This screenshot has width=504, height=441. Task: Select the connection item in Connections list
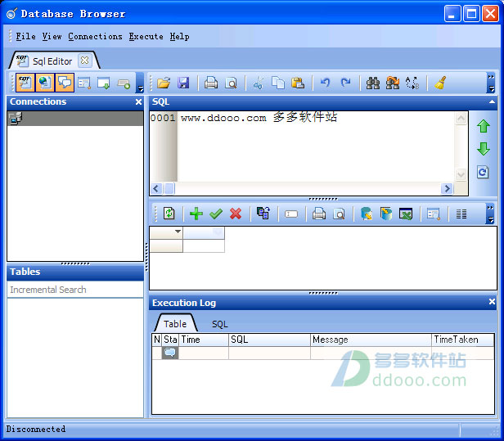point(75,119)
